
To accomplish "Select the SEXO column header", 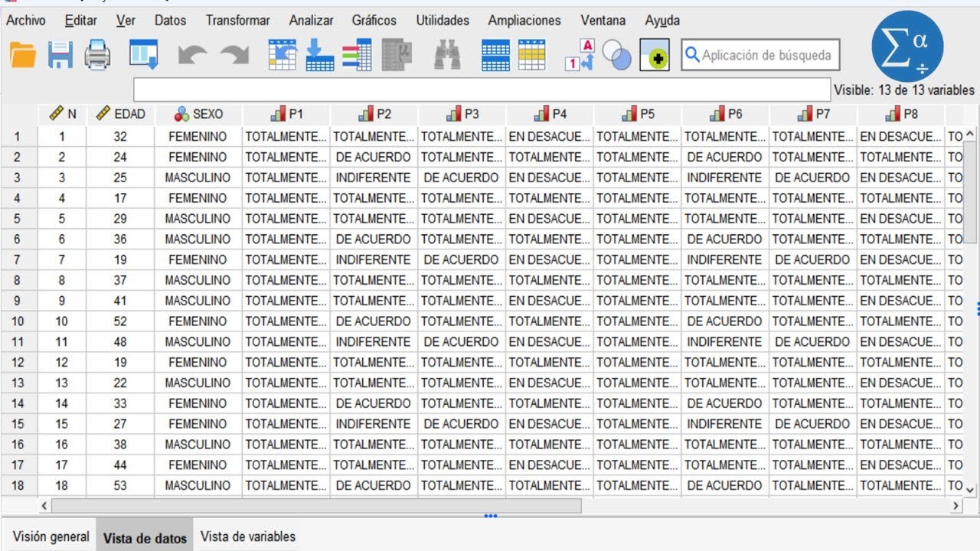I will (198, 114).
